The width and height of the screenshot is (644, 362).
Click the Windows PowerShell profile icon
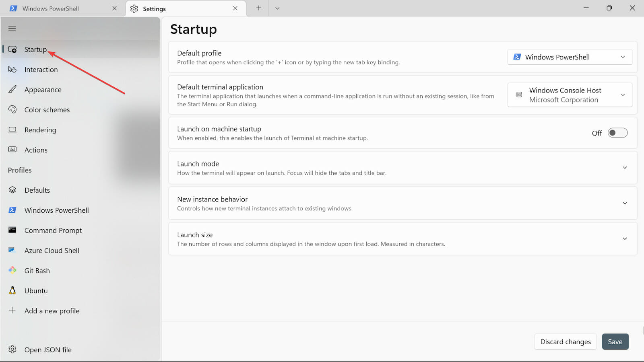pos(12,210)
